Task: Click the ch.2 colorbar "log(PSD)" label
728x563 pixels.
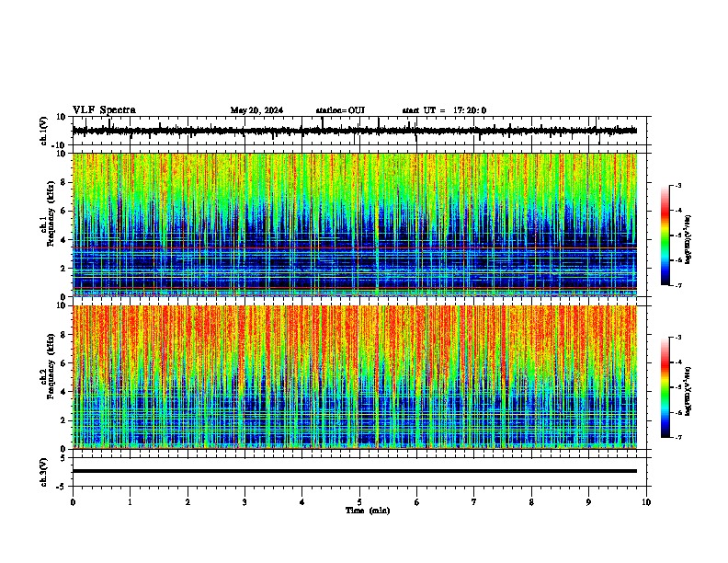Action: click(688, 391)
